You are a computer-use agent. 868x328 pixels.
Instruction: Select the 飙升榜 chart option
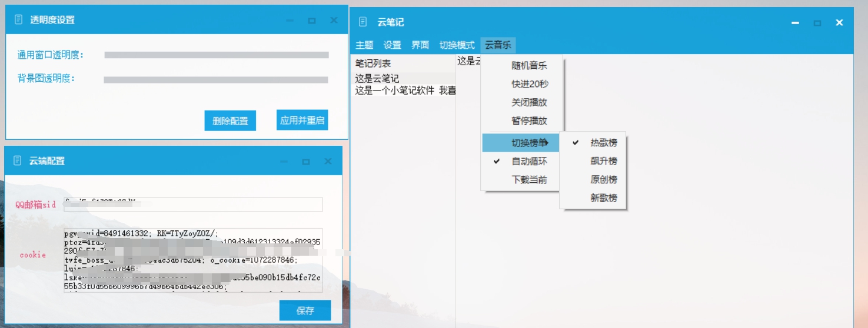[x=593, y=161]
